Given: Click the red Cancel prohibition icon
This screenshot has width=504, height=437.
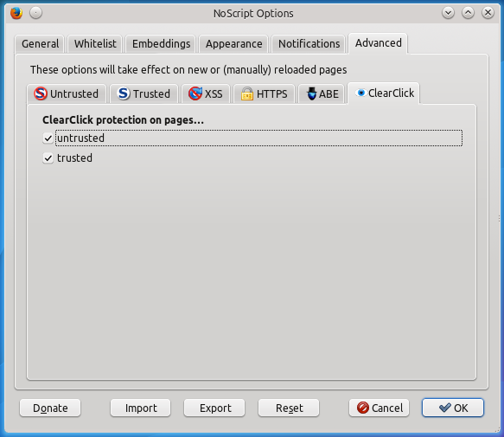Looking at the screenshot, I should 363,408.
